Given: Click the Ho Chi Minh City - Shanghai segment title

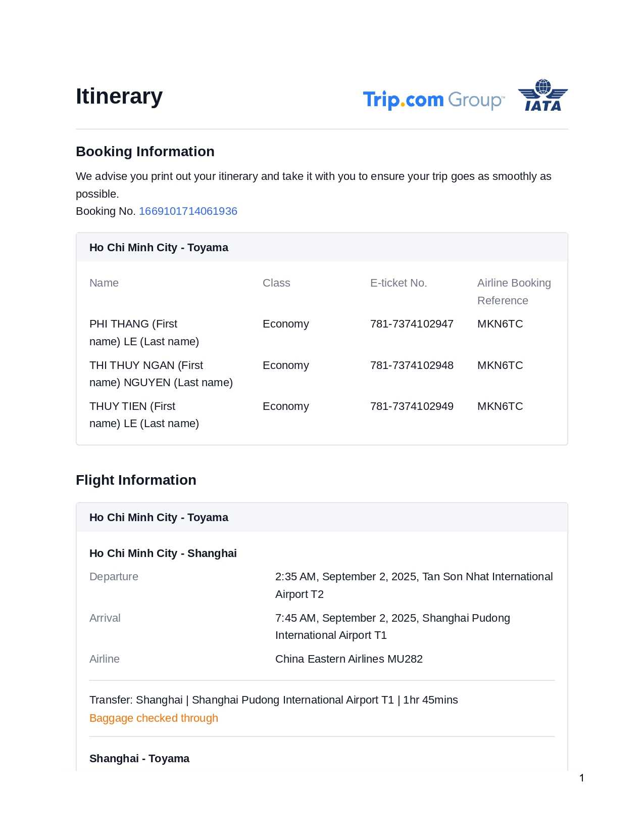Looking at the screenshot, I should coord(163,553).
